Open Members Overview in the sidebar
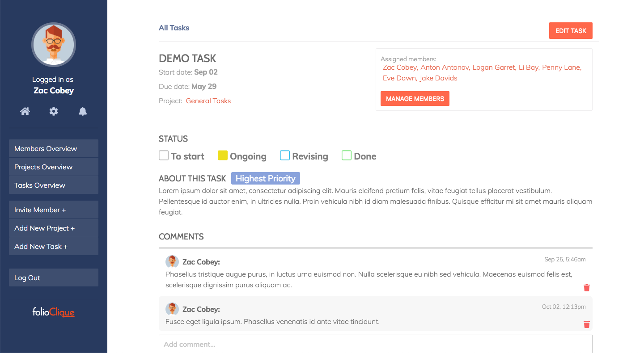644x353 pixels. [x=54, y=148]
